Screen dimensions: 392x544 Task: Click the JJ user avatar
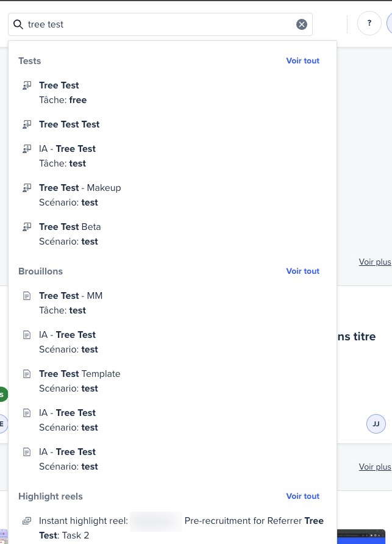376,424
